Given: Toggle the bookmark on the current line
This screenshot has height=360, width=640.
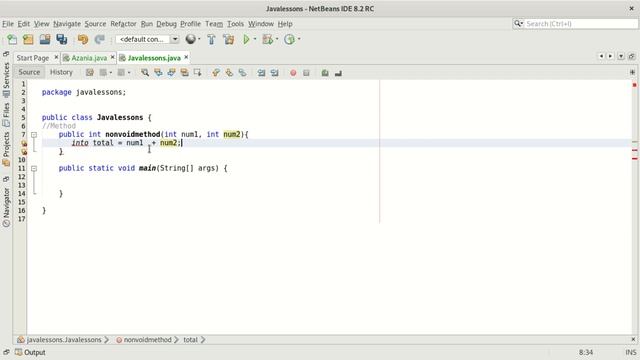Looking at the screenshot, I should [242, 73].
